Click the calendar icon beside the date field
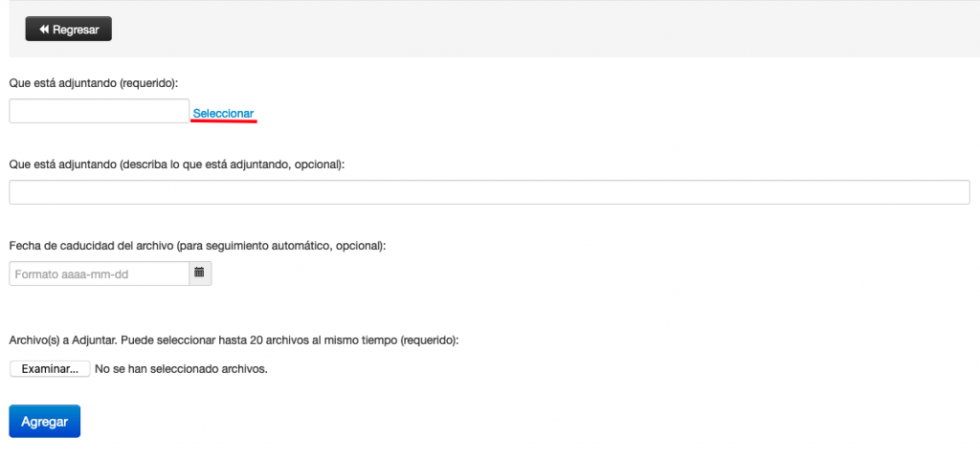980x459 pixels. click(199, 273)
